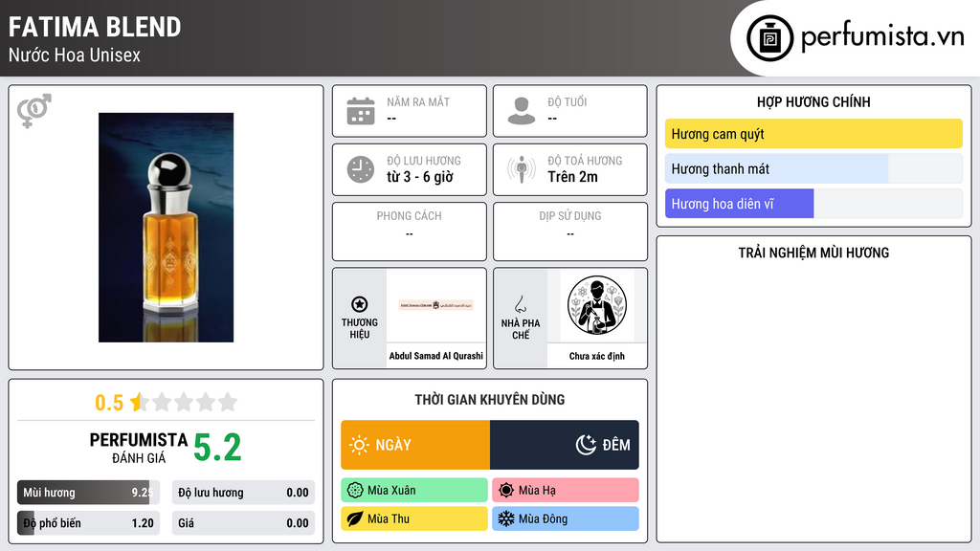Image resolution: width=980 pixels, height=551 pixels.
Task: Click the FATIMA BLEND title
Action: click(95, 27)
